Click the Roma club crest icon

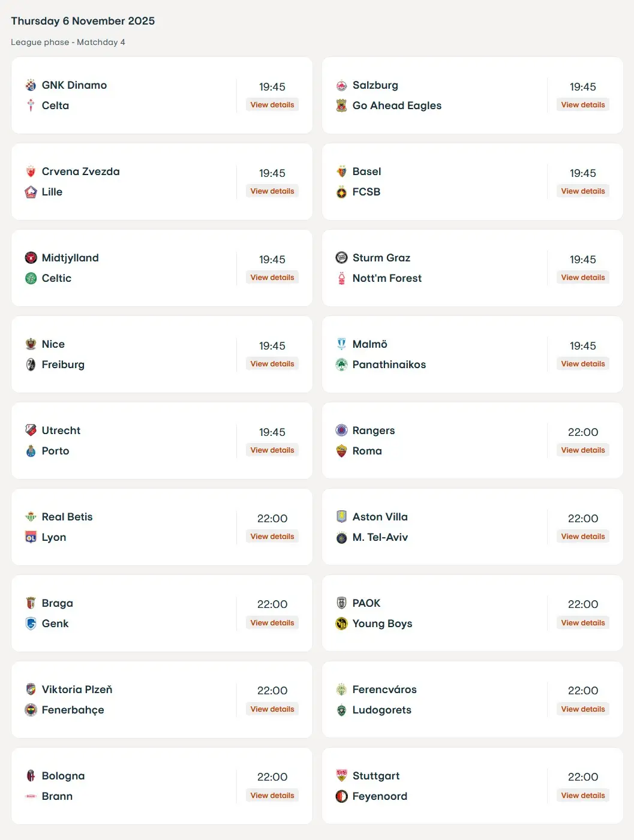click(x=341, y=451)
